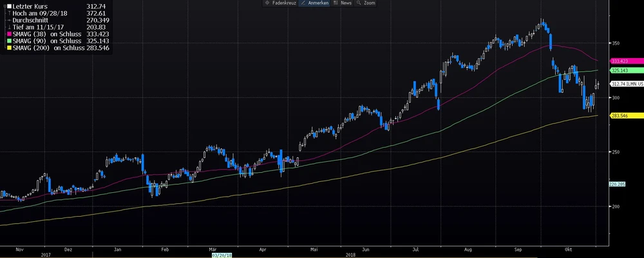This screenshot has width=644, height=258.
Task: Click the 283.546 yellow price axis label
Action: click(x=620, y=115)
